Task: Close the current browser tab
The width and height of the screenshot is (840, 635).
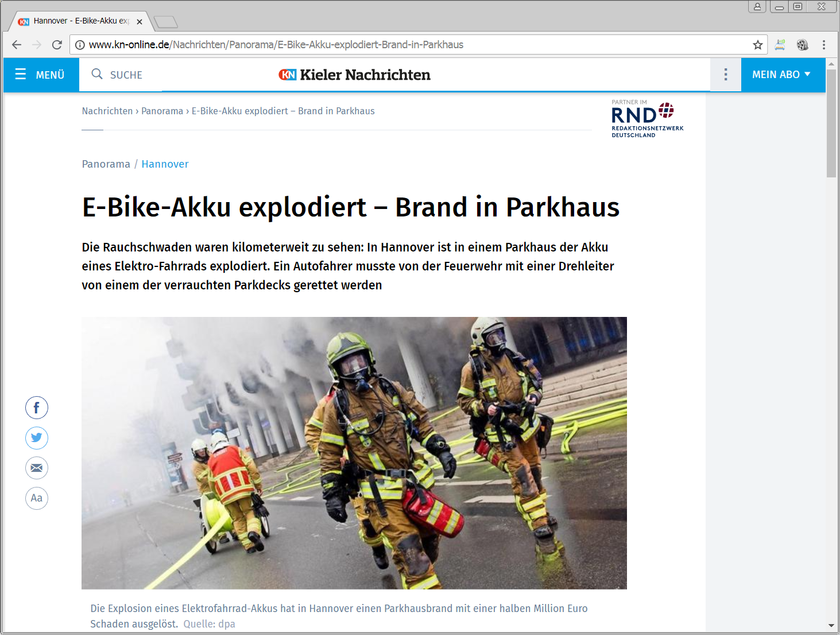Action: (x=140, y=22)
